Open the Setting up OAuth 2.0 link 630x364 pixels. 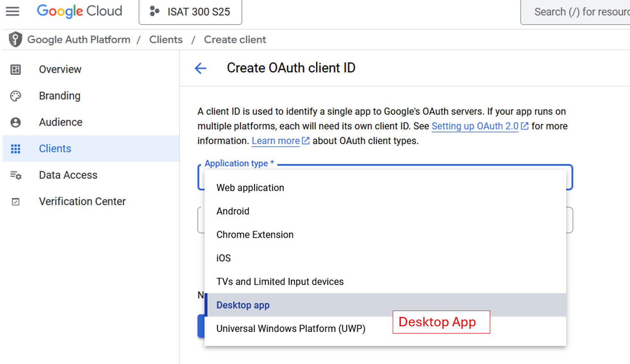pos(475,126)
